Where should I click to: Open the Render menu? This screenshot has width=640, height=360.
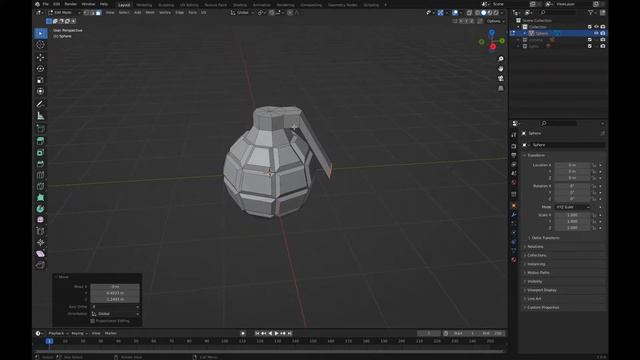coord(71,4)
